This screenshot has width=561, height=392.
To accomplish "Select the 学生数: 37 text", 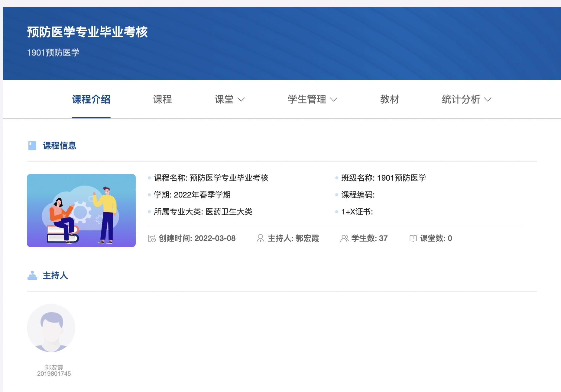I will click(x=369, y=238).
